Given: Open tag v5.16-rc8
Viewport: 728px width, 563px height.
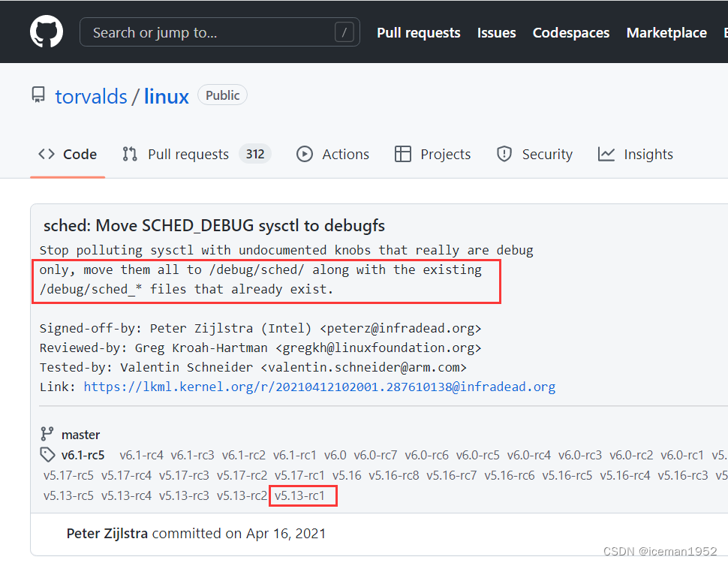Looking at the screenshot, I should (394, 476).
